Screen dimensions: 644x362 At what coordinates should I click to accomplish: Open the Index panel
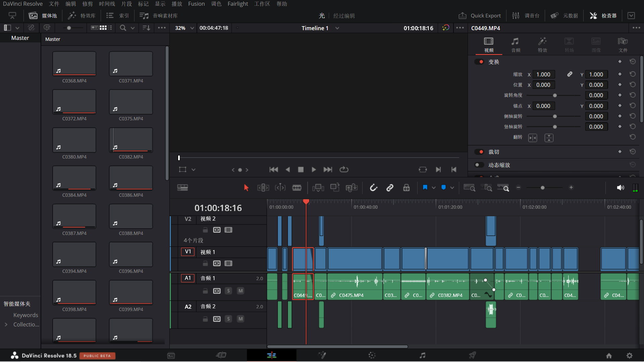(x=117, y=16)
